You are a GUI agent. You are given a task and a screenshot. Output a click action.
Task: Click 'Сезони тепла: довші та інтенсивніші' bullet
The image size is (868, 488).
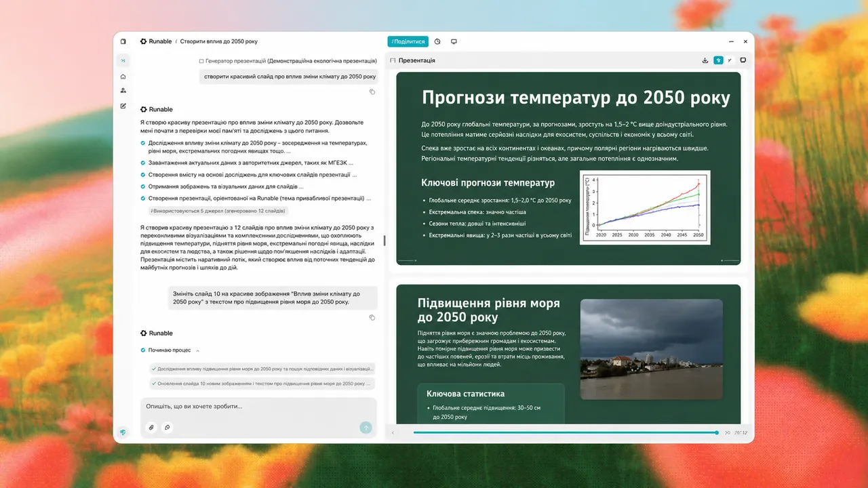[477, 224]
